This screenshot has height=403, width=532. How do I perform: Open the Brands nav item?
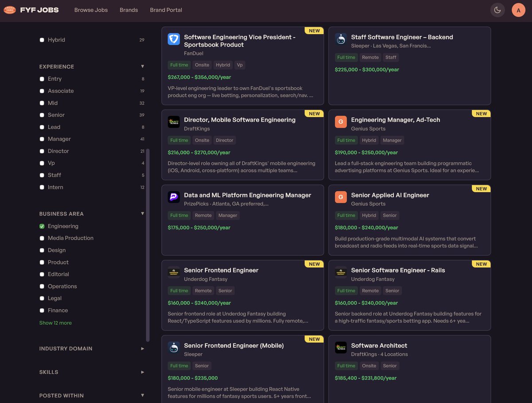click(129, 10)
